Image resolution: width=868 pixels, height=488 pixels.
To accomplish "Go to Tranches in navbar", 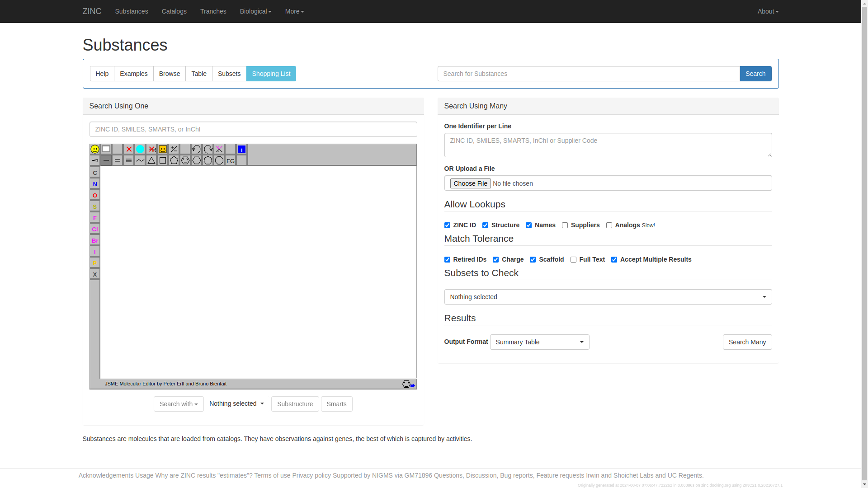I will 213,11.
